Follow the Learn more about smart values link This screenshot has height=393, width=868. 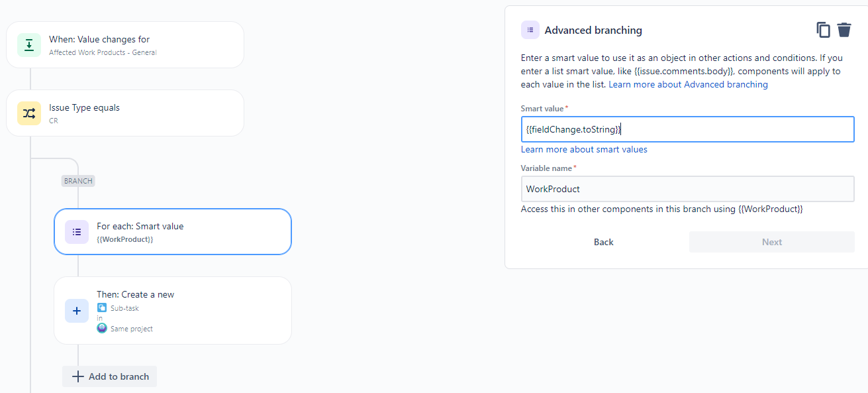pyautogui.click(x=584, y=149)
